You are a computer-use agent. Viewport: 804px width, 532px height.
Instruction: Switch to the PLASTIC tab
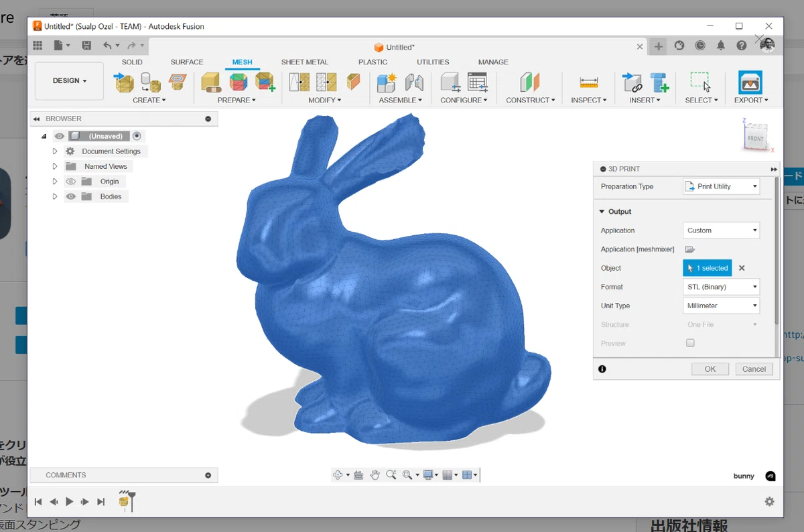(x=373, y=62)
